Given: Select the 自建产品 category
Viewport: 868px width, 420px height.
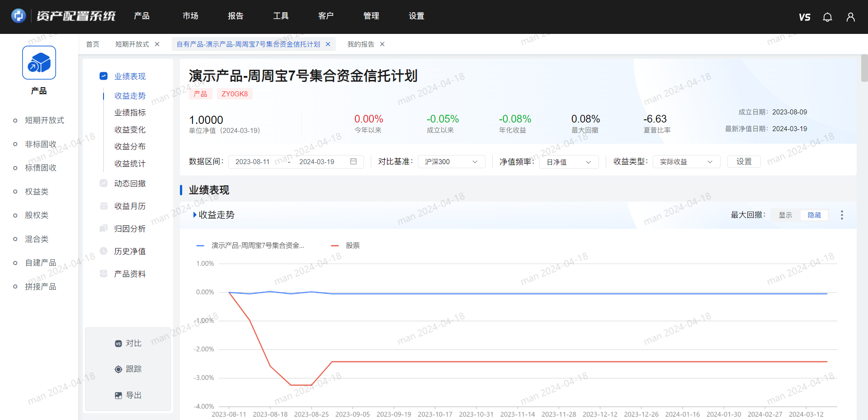Looking at the screenshot, I should pyautogui.click(x=41, y=263).
